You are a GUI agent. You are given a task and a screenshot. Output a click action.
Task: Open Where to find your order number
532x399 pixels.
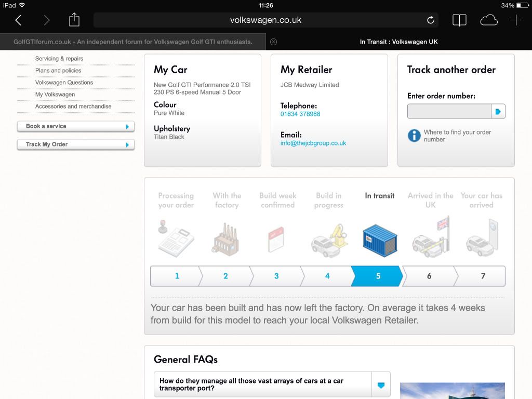[457, 136]
